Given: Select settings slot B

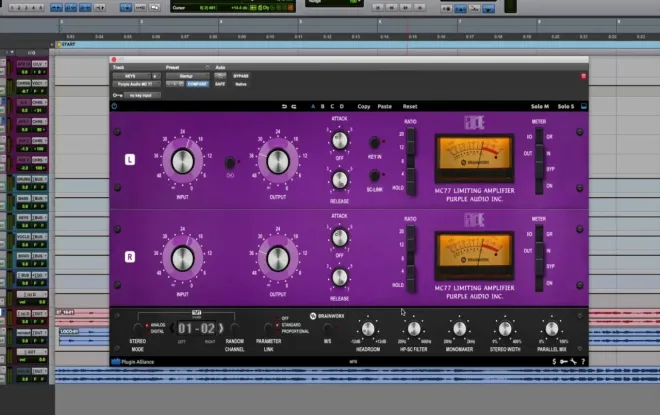Looking at the screenshot, I should coord(322,106).
